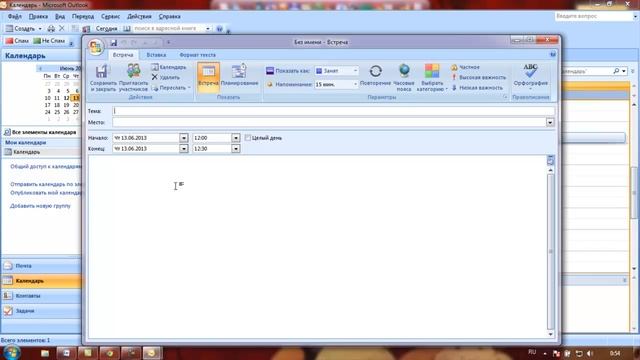Tick the Целый день checkbox
Screen dimensions: 640x360
coord(248,138)
